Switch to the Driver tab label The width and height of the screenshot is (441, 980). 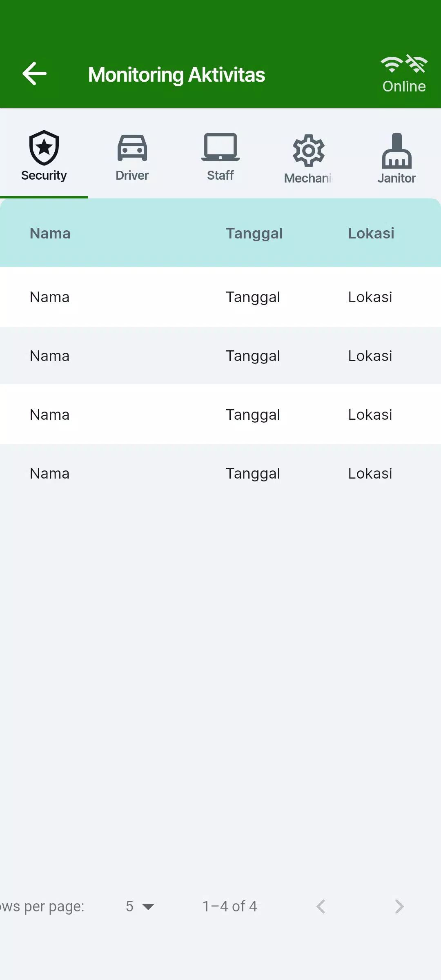point(132,175)
